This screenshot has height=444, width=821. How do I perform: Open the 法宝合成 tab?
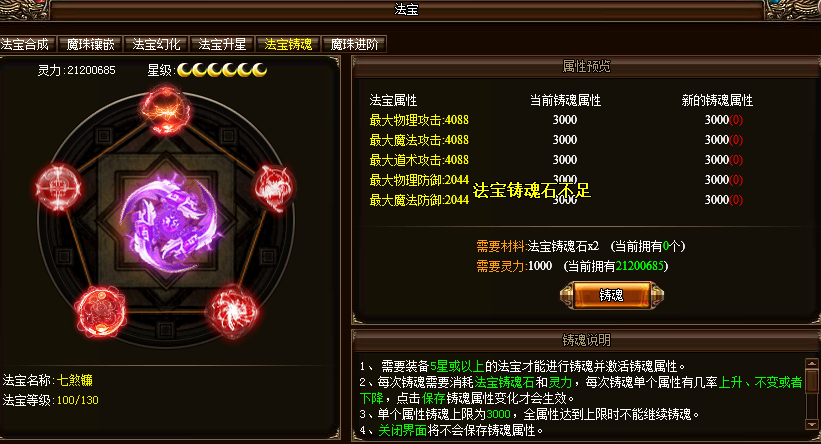pyautogui.click(x=26, y=45)
